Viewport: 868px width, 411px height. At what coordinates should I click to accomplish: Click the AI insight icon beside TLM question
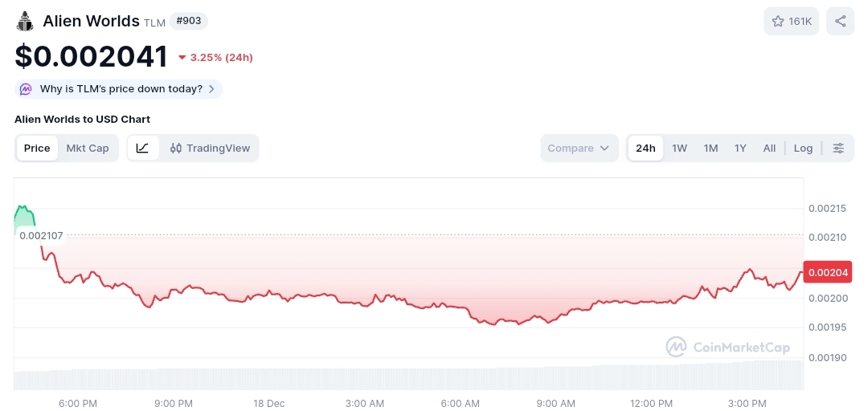(26, 89)
